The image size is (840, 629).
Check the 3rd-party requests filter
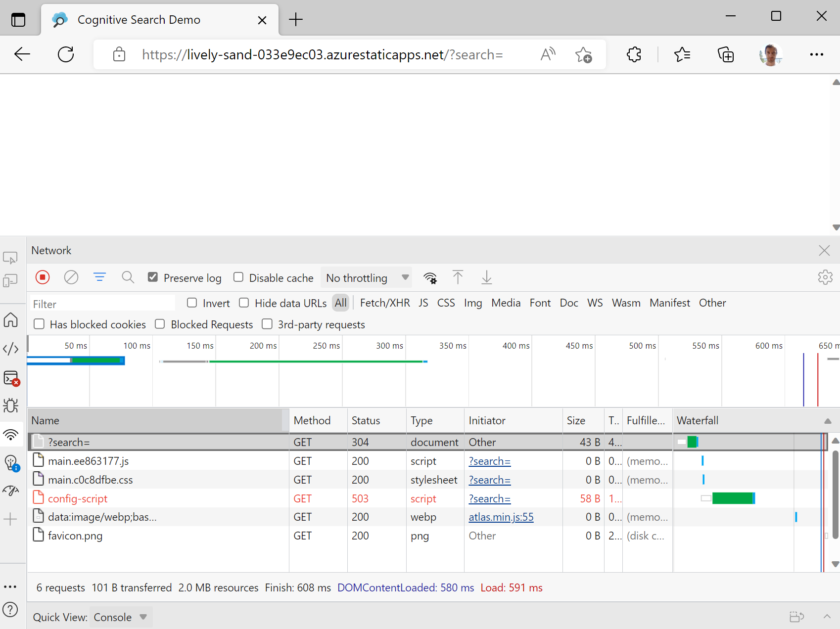(x=267, y=324)
